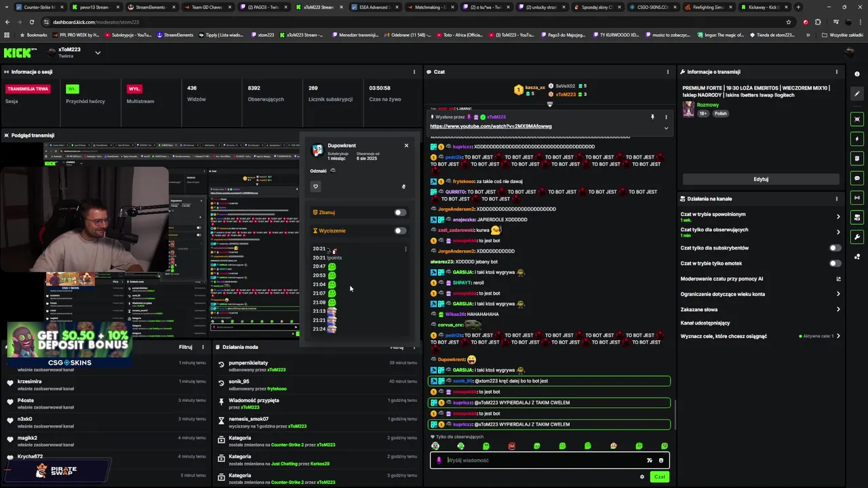Expand Czat tylko dla obserwujących settings
This screenshot has height=488, width=868.
[838, 232]
